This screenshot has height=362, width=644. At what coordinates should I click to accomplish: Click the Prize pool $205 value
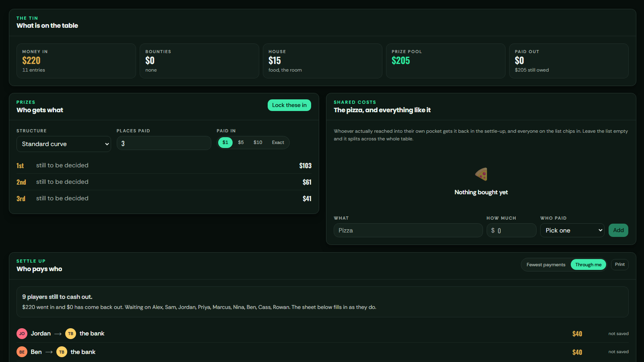pos(400,61)
